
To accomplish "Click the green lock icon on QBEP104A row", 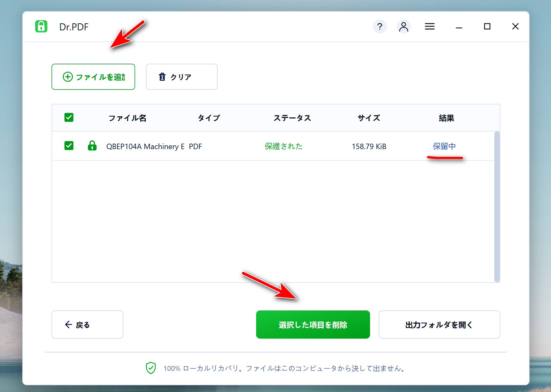I will pos(92,146).
